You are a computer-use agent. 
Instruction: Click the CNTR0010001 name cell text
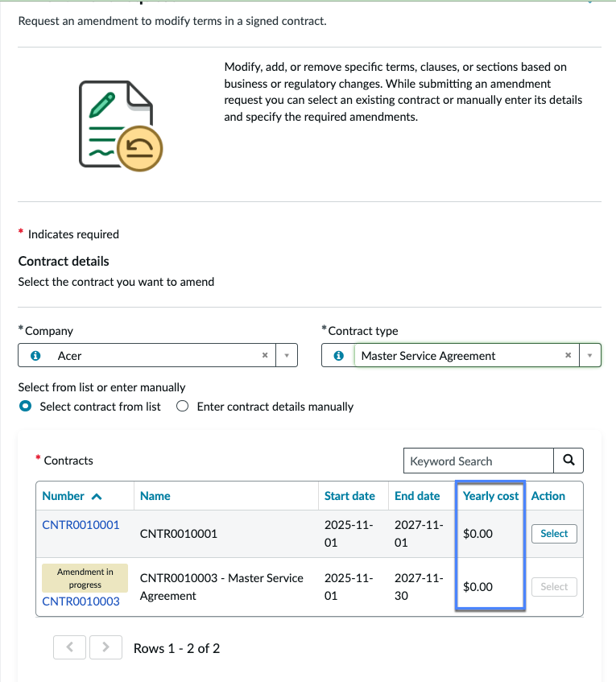pyautogui.click(x=179, y=534)
